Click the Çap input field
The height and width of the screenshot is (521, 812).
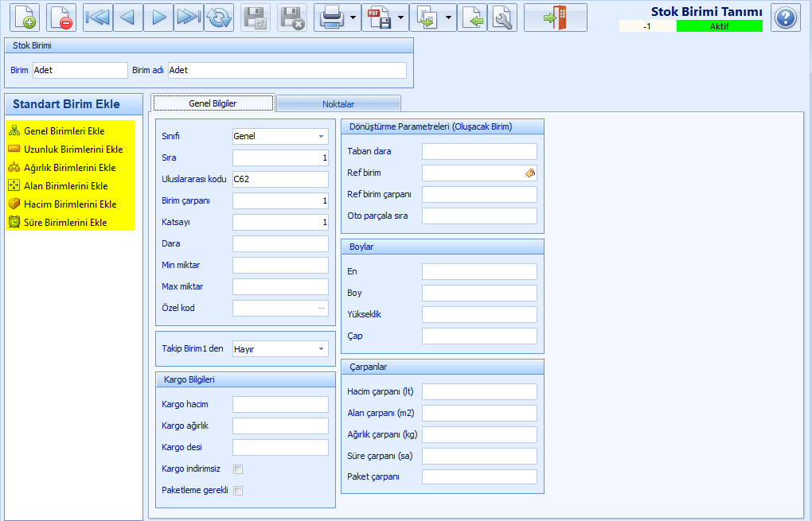tap(479, 336)
